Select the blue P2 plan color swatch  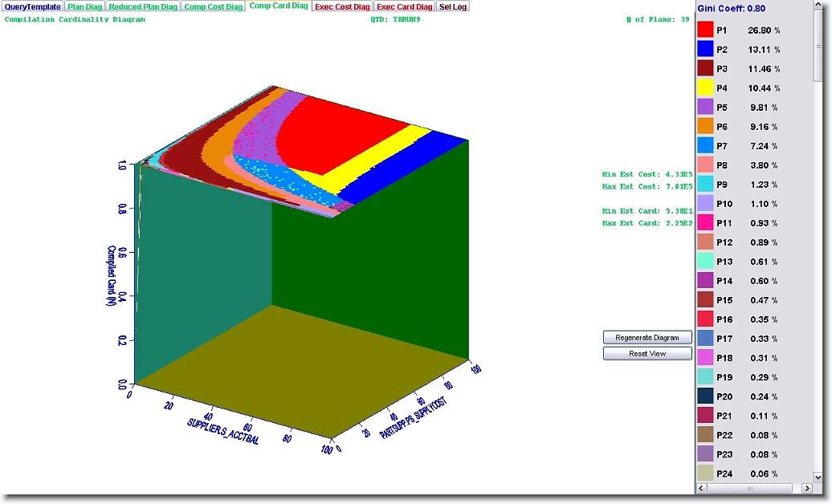point(706,50)
